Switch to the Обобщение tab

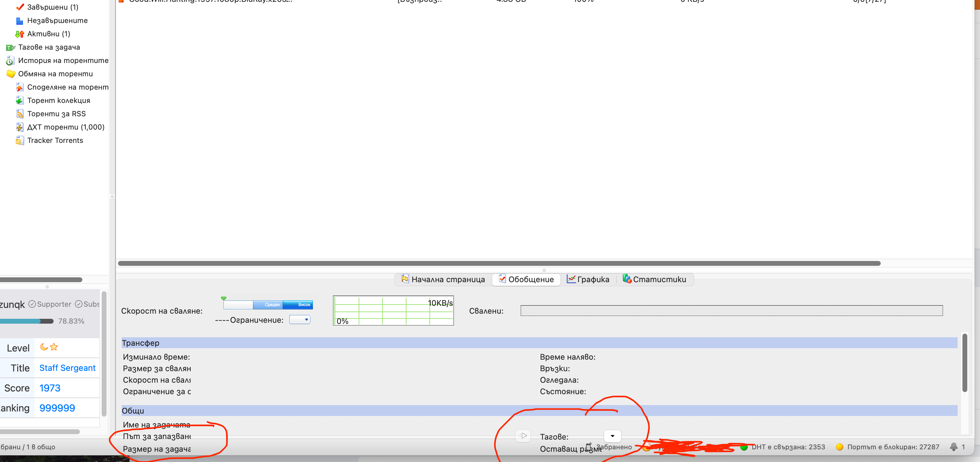pyautogui.click(x=526, y=279)
